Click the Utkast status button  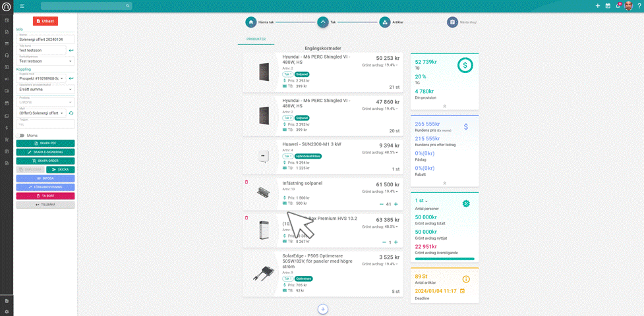(45, 21)
